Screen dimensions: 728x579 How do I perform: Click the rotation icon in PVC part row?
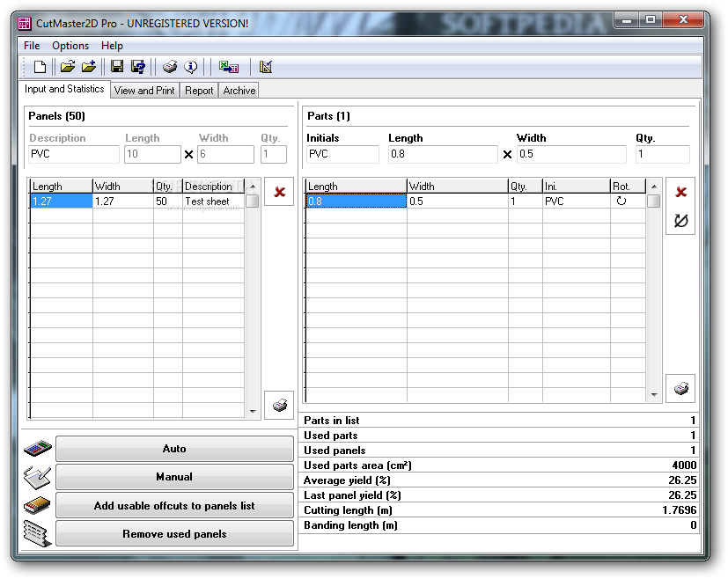621,201
